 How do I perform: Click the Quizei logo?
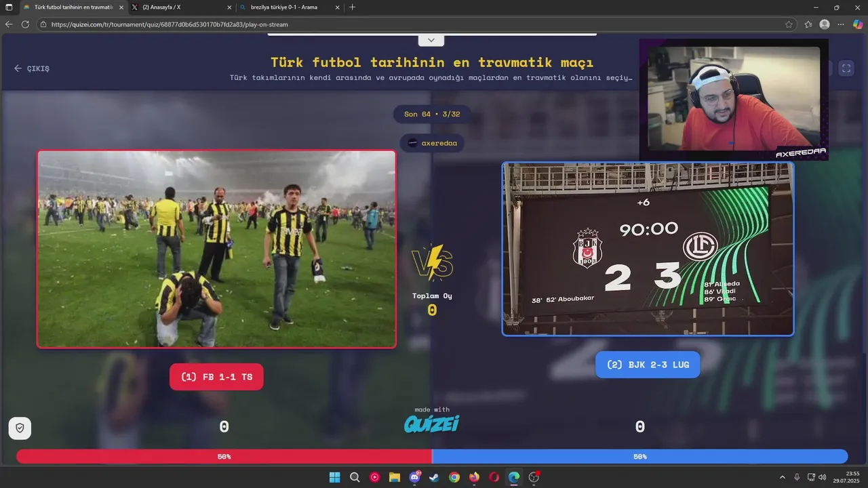(432, 424)
